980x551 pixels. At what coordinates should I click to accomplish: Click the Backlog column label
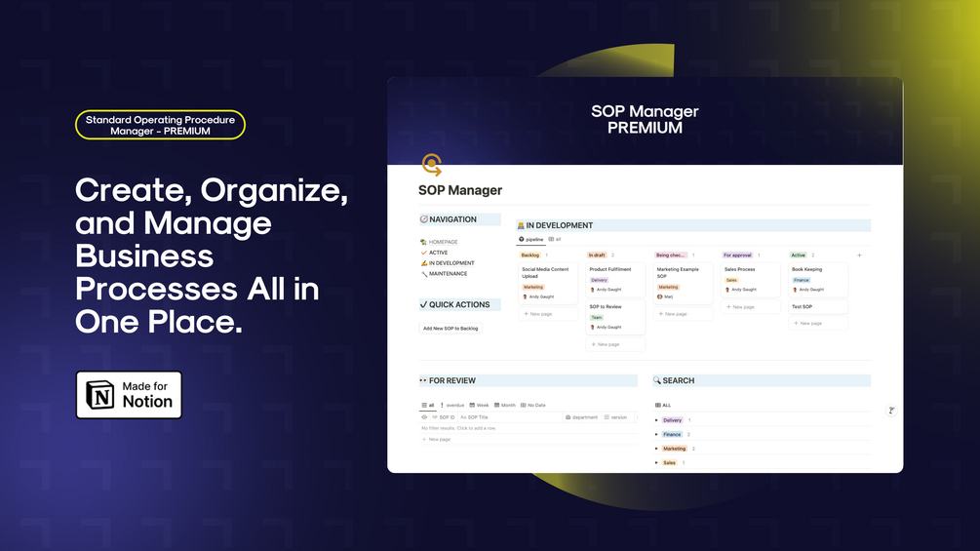530,255
